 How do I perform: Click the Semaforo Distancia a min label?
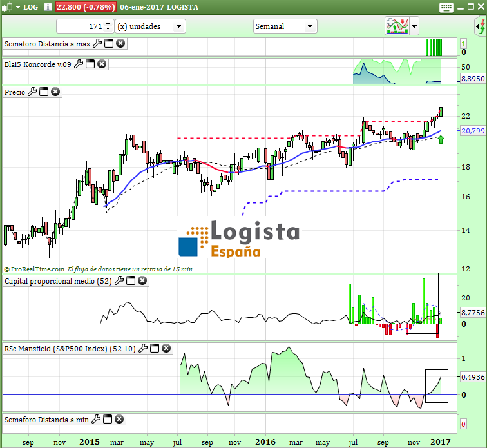[x=46, y=420]
